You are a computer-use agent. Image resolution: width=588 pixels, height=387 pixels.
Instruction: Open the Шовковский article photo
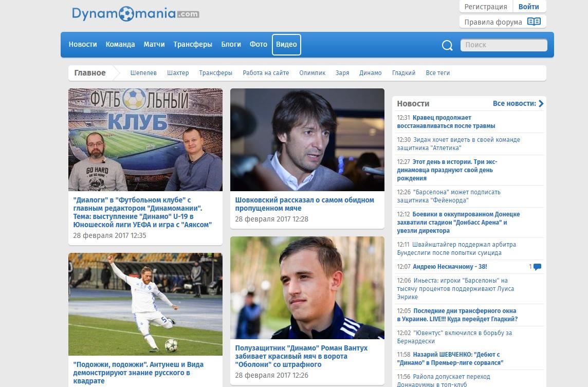coord(307,140)
